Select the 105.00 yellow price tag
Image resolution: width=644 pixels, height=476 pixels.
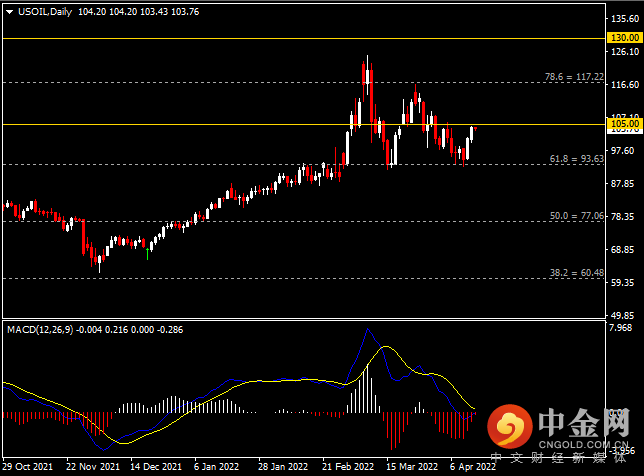pyautogui.click(x=625, y=124)
